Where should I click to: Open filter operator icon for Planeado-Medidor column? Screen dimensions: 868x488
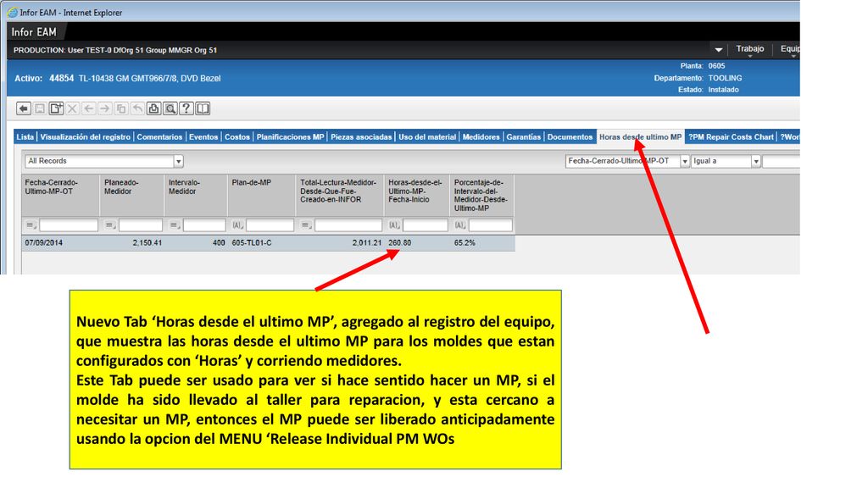[110, 225]
